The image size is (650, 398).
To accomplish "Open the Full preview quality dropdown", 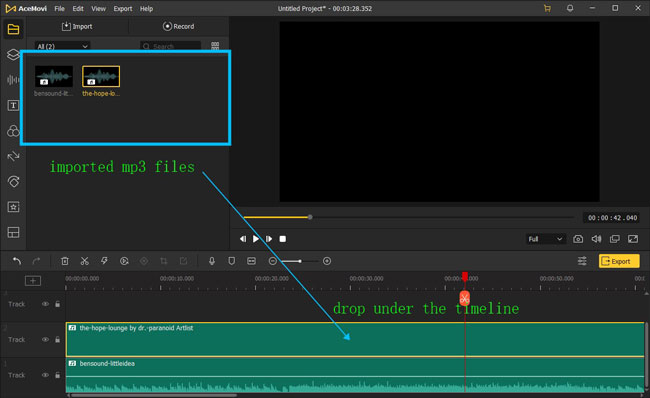I will point(545,239).
